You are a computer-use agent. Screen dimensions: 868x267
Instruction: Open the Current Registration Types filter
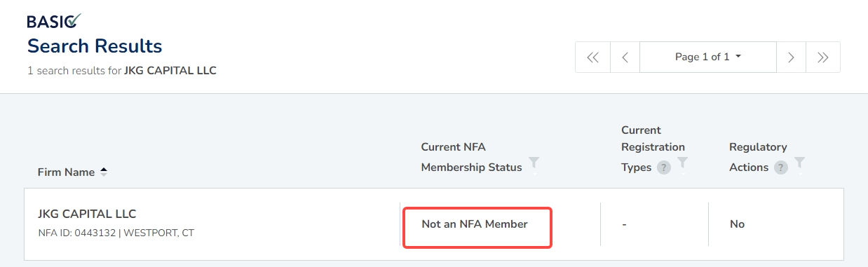coord(683,163)
